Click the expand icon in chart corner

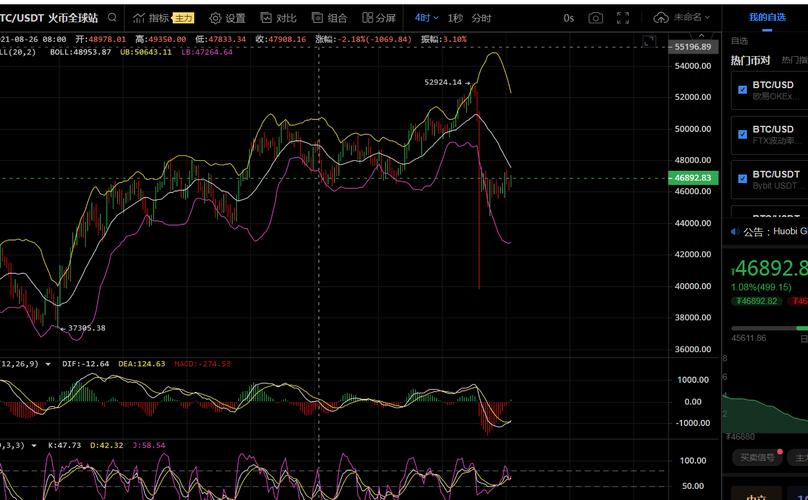point(649,42)
